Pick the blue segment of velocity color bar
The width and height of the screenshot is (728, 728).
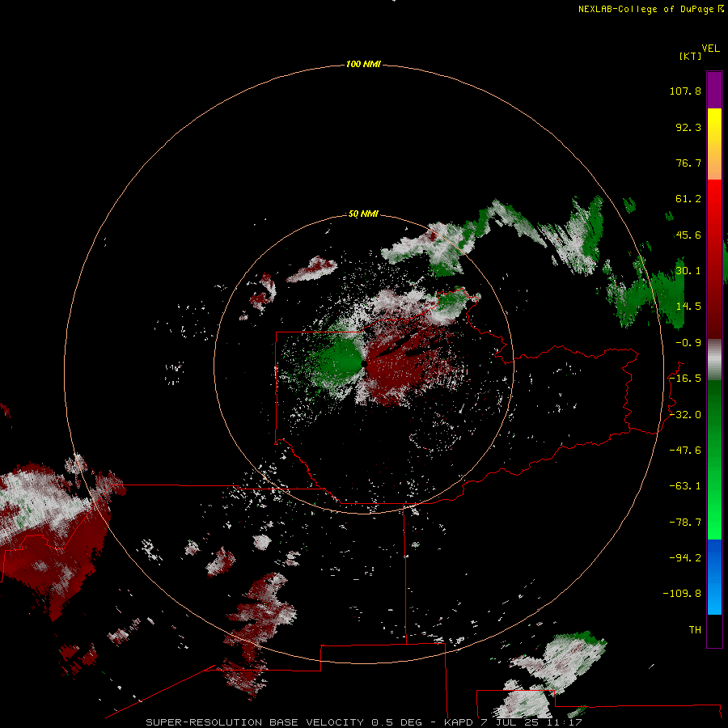point(714,577)
